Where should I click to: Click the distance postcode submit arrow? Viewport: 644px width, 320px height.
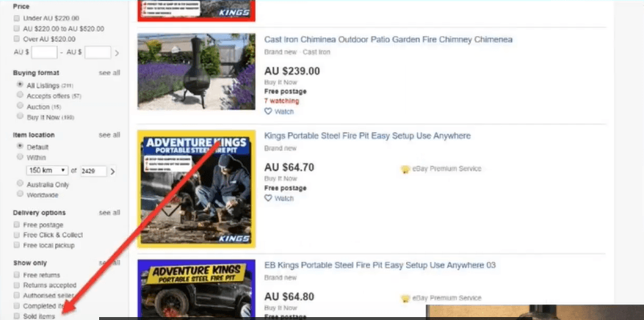pyautogui.click(x=113, y=171)
